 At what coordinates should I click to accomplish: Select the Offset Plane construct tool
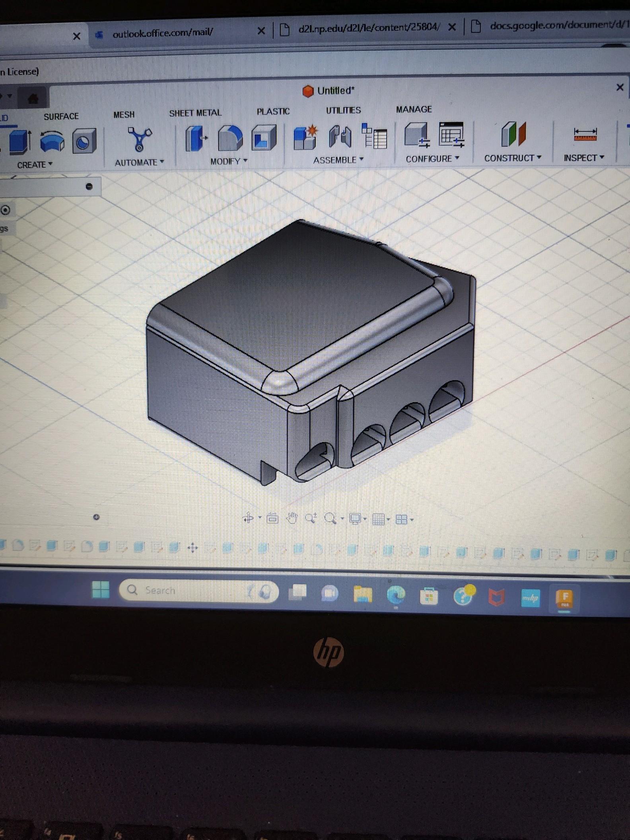[513, 134]
